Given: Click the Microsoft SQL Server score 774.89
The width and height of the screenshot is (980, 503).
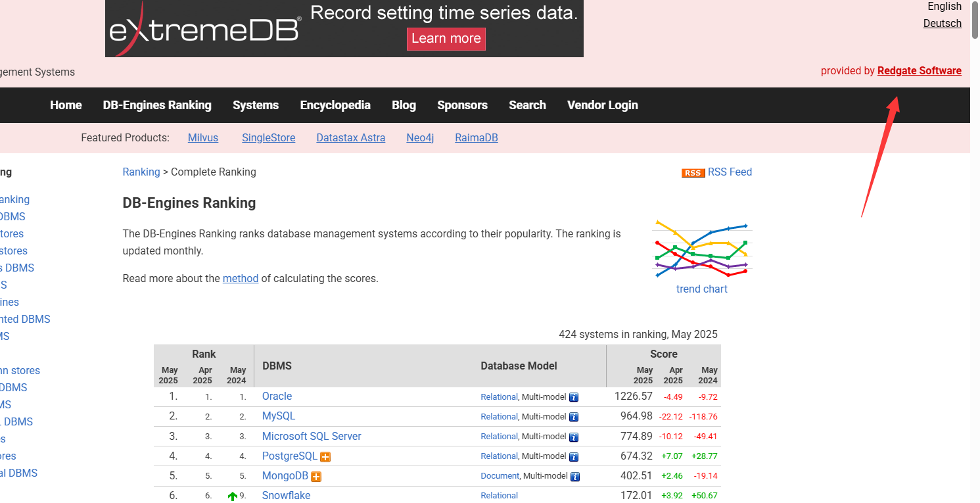Looking at the screenshot, I should click(636, 437).
